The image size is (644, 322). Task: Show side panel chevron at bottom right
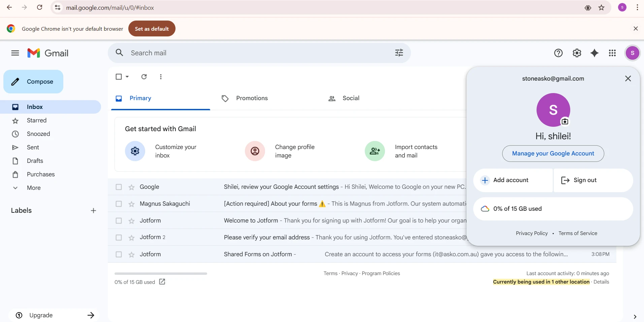635,317
